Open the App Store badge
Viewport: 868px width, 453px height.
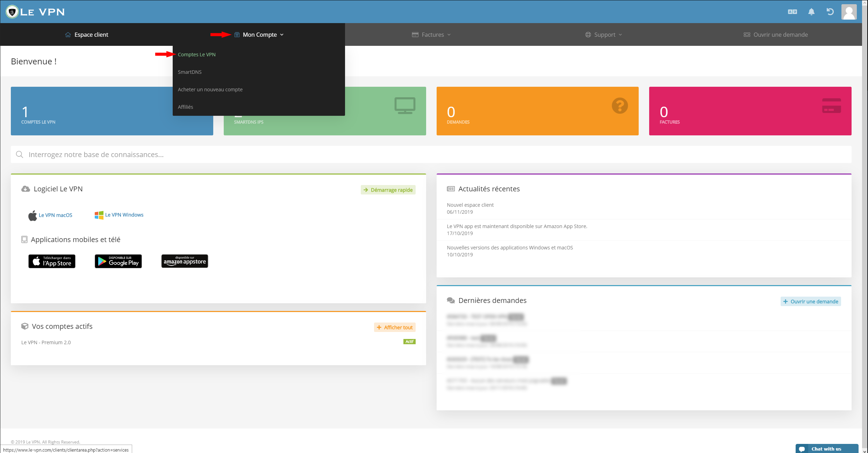click(x=52, y=261)
